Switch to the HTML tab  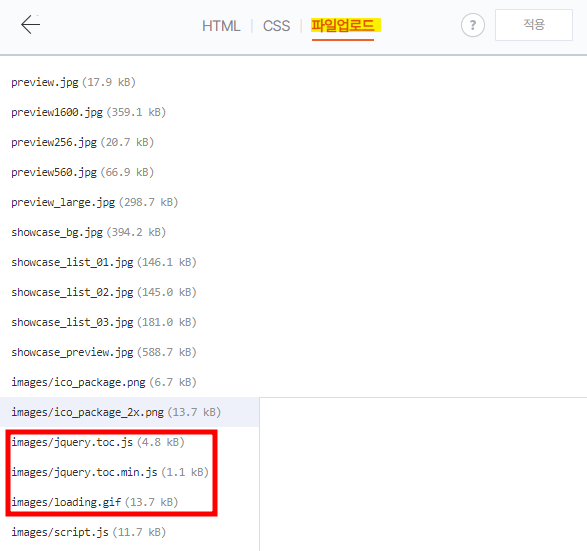pyautogui.click(x=221, y=26)
